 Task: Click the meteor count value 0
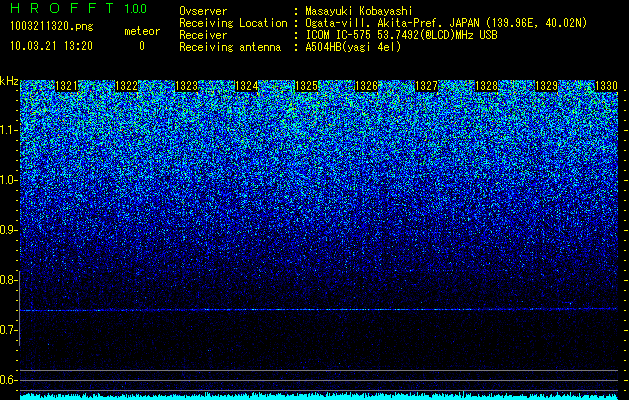coord(142,46)
